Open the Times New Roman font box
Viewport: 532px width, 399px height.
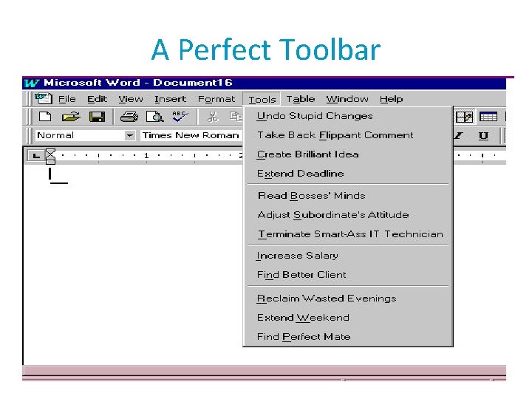[191, 135]
